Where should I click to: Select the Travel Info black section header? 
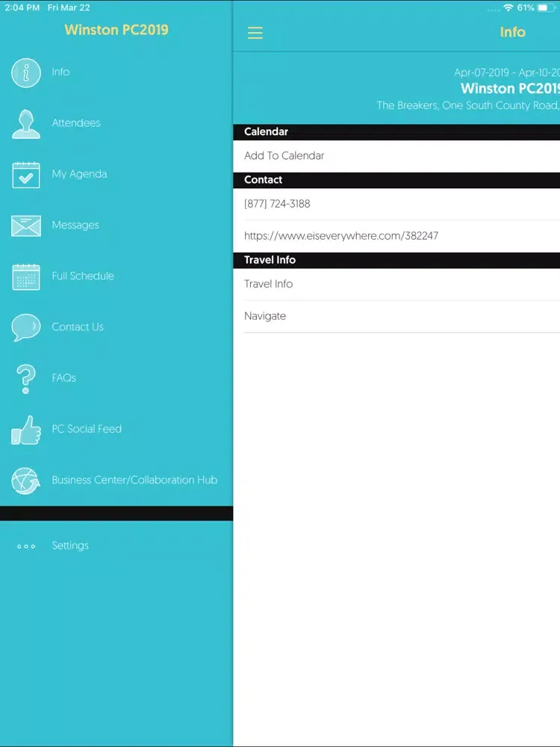(396, 260)
